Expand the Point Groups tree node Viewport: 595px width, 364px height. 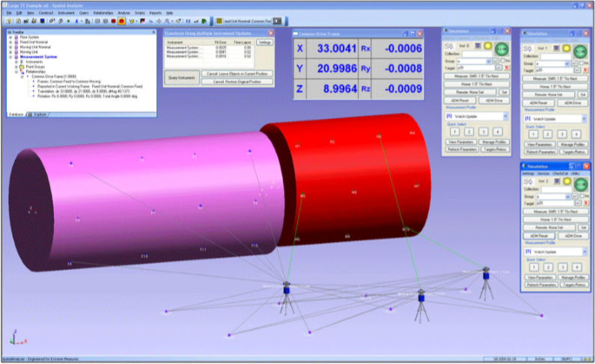pos(15,66)
